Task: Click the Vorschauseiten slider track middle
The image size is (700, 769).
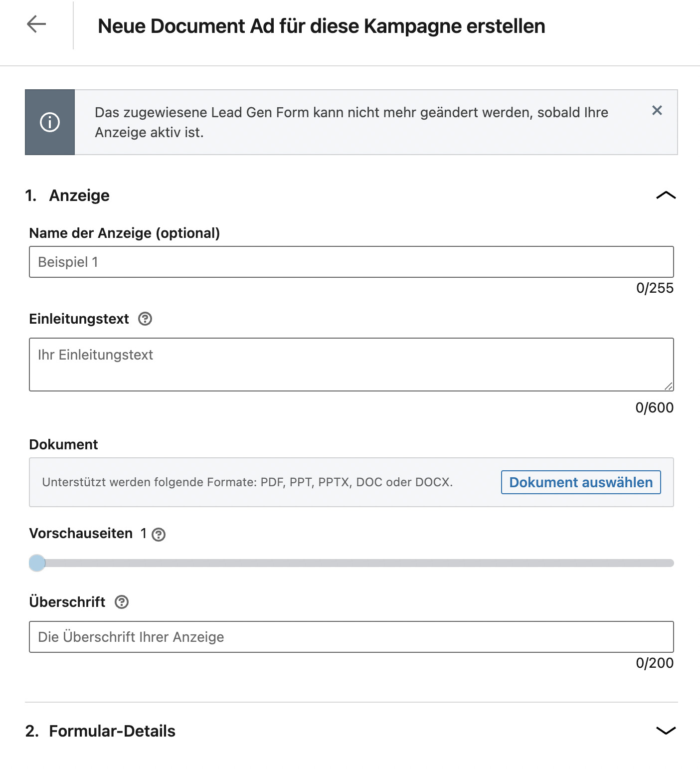Action: tap(351, 563)
